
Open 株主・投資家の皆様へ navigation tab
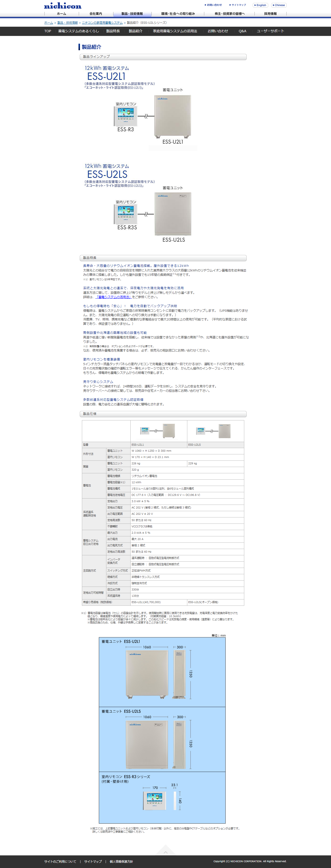[230, 14]
